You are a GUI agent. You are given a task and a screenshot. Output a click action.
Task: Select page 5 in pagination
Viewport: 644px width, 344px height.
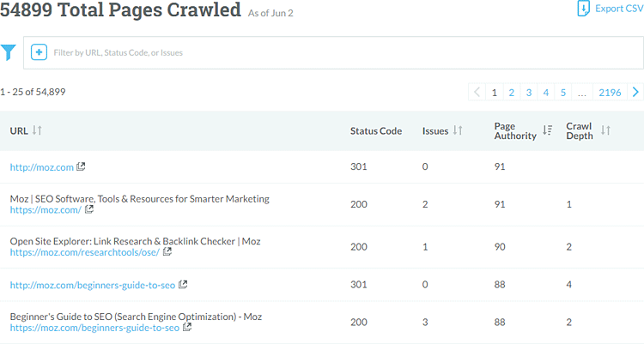563,92
